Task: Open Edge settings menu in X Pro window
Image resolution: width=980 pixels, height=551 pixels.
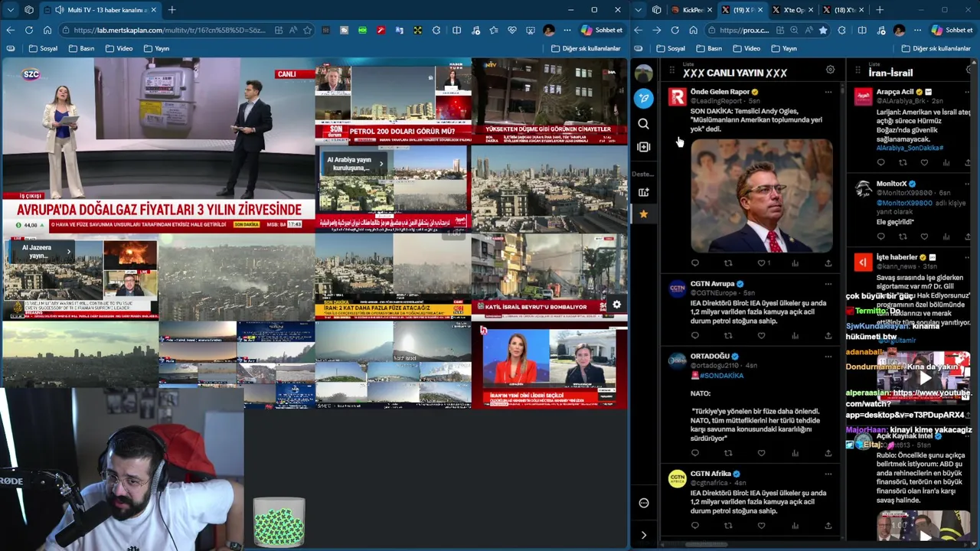Action: click(917, 30)
